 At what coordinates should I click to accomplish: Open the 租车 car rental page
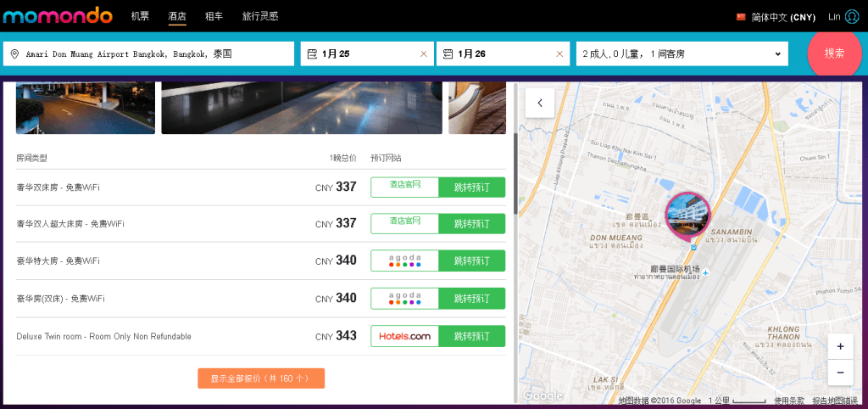tap(214, 16)
